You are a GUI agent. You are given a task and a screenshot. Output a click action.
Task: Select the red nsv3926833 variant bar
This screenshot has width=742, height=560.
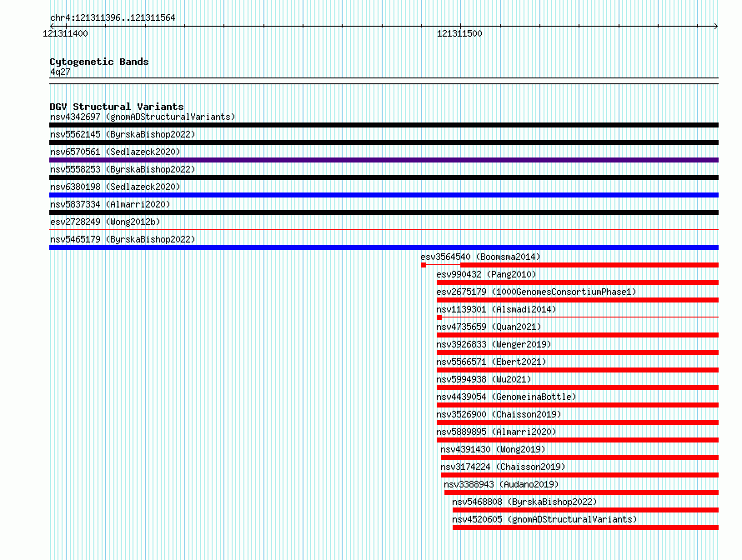[x=578, y=352]
